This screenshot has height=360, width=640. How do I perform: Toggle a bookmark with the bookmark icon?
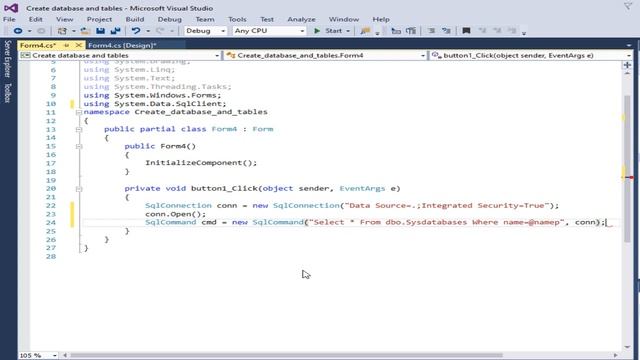tap(466, 31)
